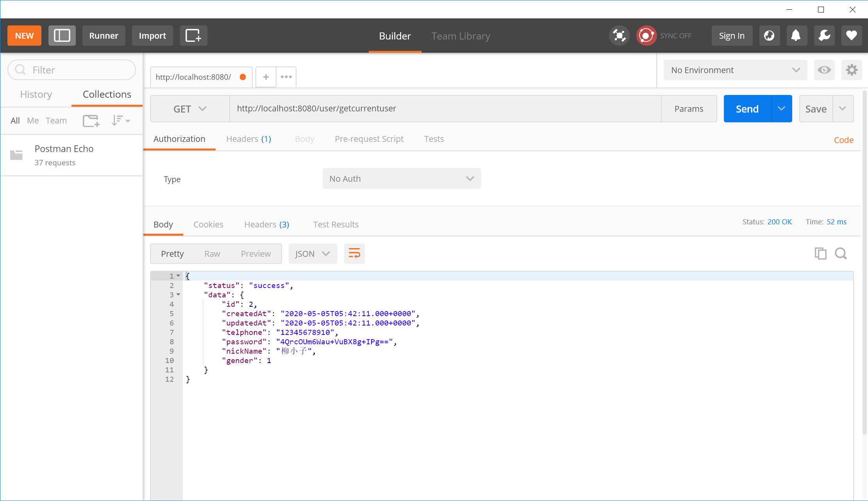Open the interceptor/proxy satellite icon
Image resolution: width=868 pixels, height=501 pixels.
619,36
